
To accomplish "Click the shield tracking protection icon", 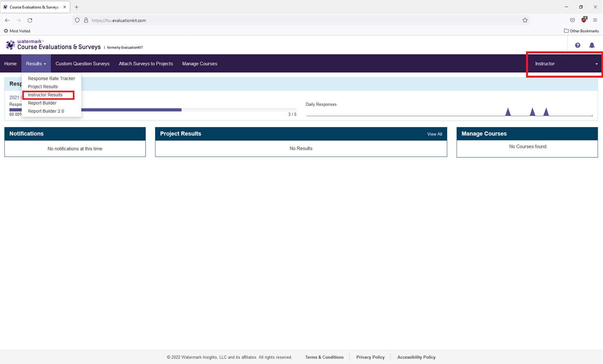I will click(x=77, y=20).
